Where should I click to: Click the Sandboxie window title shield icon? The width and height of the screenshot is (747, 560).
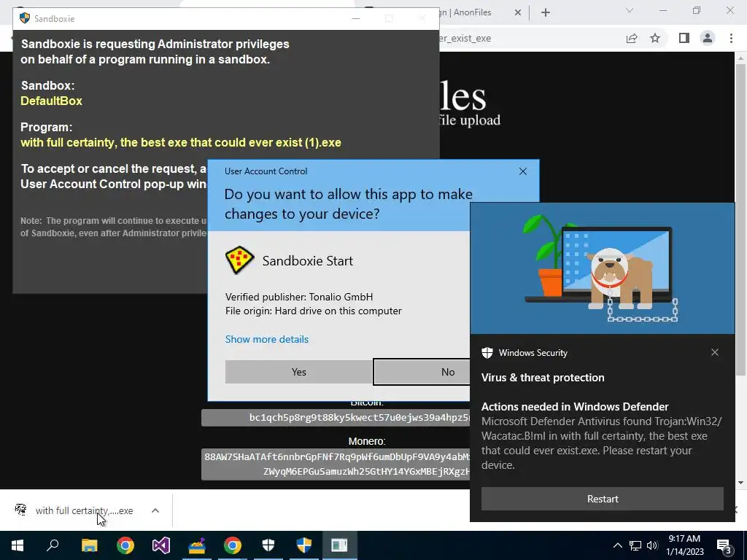24,18
